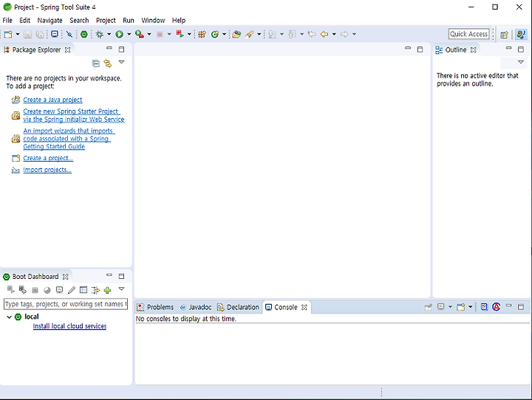Image resolution: width=532 pixels, height=400 pixels.
Task: Click the Open Console icon in Console view
Action: pos(460,307)
